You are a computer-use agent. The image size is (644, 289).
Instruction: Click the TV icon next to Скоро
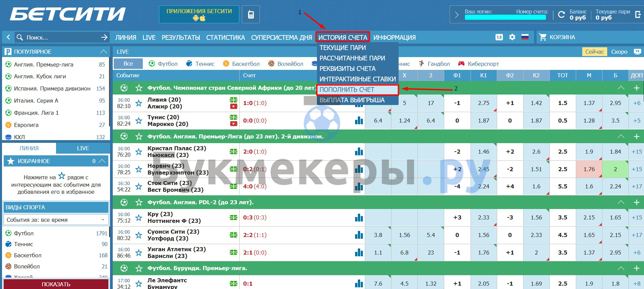pos(637,52)
